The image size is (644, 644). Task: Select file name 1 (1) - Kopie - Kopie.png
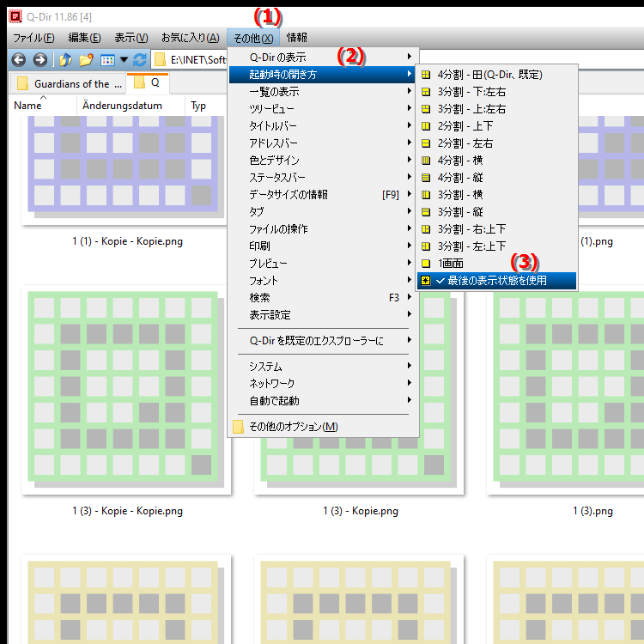(x=127, y=241)
